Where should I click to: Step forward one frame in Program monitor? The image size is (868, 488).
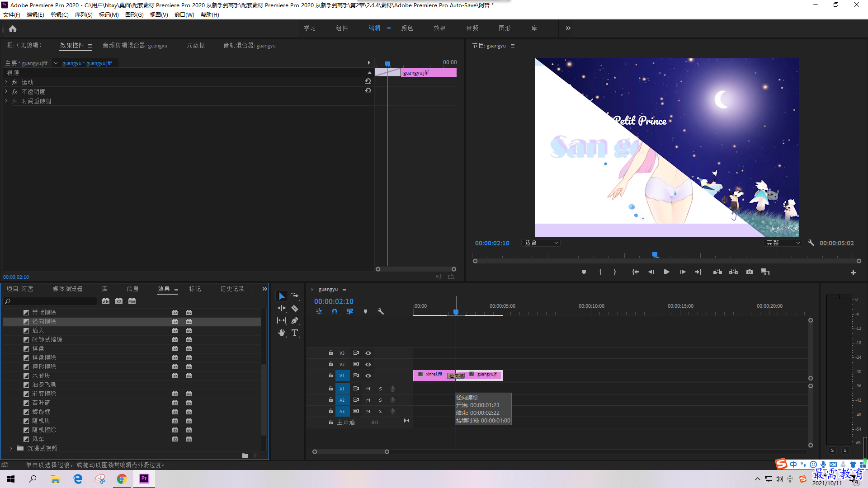(x=683, y=272)
